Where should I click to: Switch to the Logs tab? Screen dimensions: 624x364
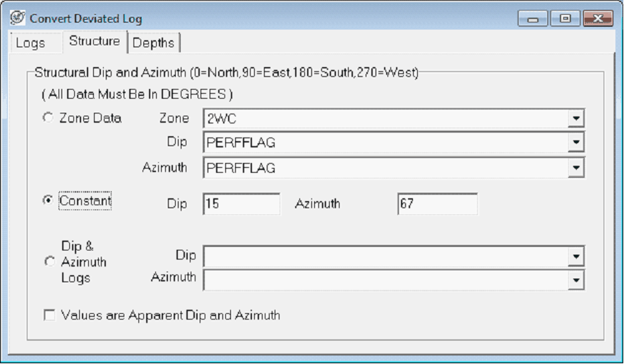pyautogui.click(x=30, y=43)
